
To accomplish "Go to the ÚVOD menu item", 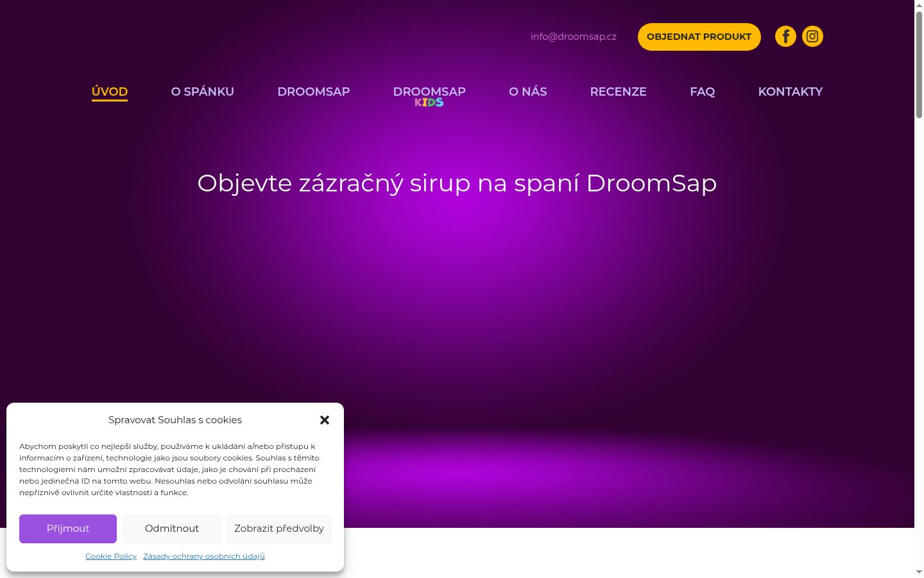I will click(x=110, y=92).
